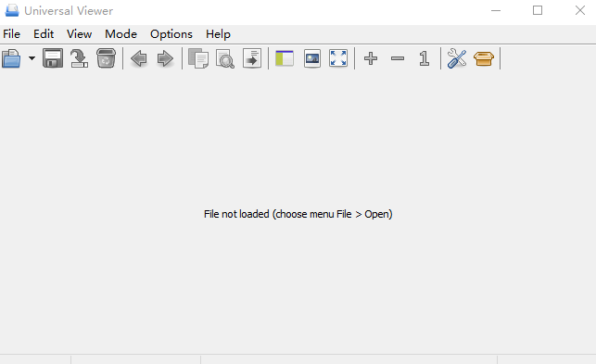
Task: Open the Options menu
Action: pyautogui.click(x=171, y=34)
